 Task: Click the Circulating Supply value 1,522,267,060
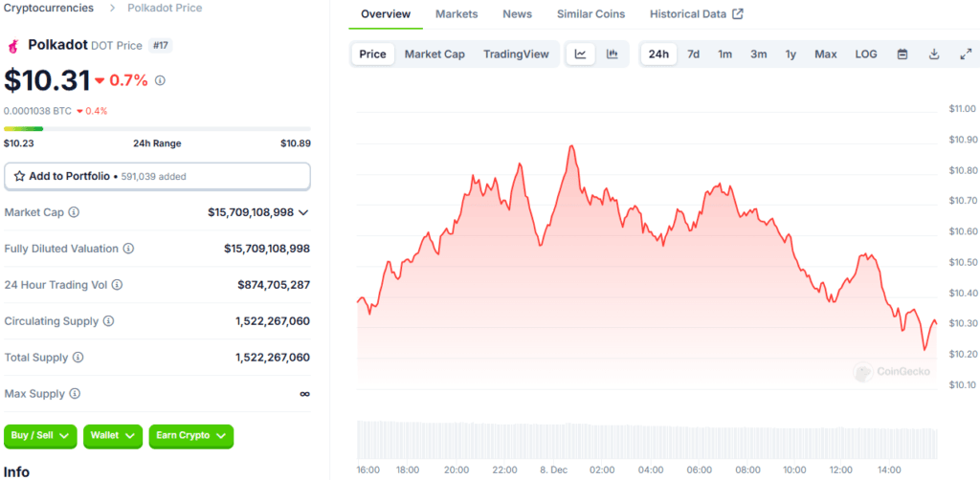273,321
